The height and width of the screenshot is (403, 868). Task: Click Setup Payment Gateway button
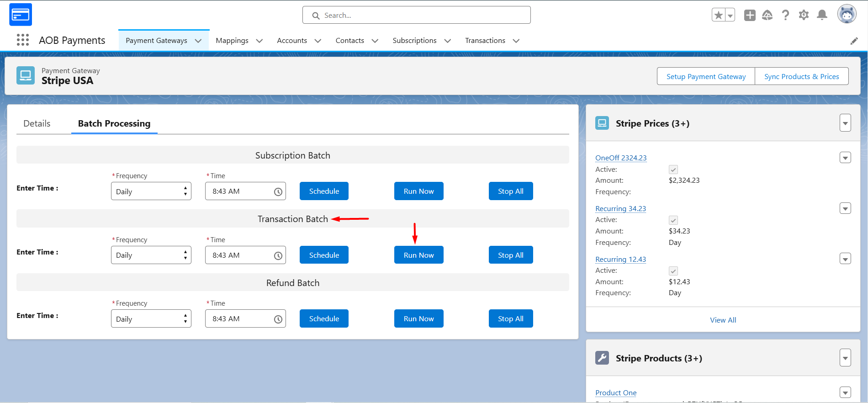(x=706, y=76)
